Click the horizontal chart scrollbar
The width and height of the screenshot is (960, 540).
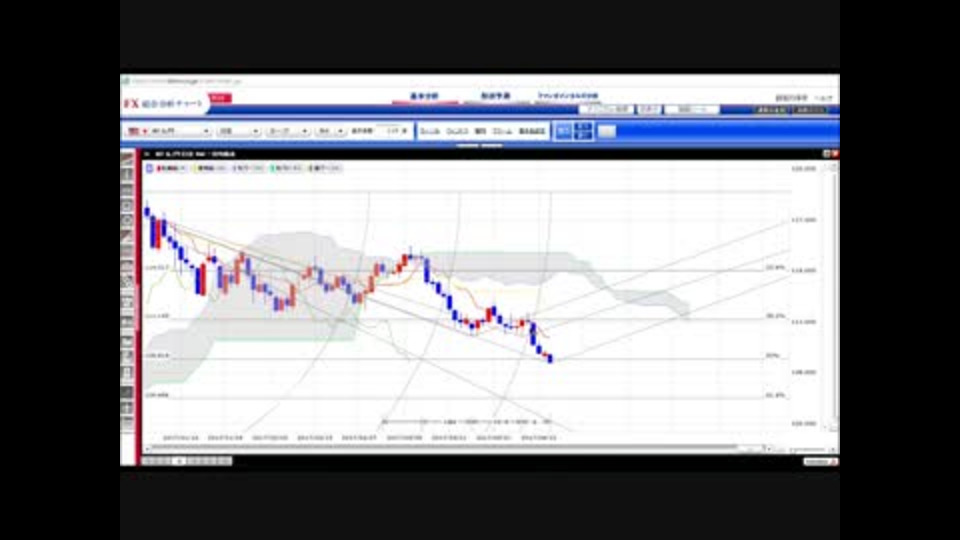click(x=444, y=448)
